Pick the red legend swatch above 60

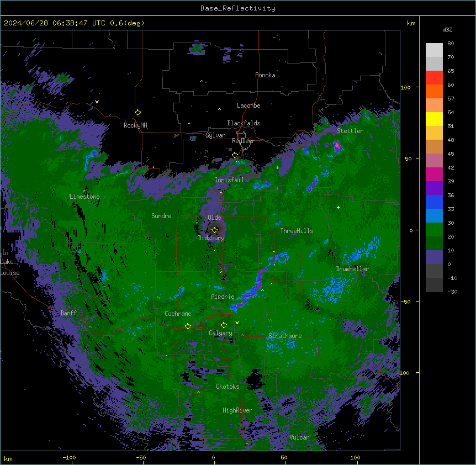434,78
